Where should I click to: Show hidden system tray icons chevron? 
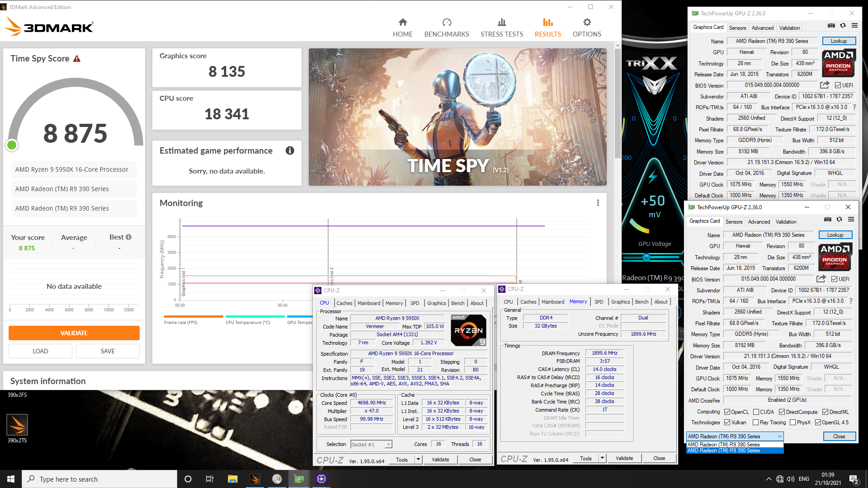(x=769, y=479)
